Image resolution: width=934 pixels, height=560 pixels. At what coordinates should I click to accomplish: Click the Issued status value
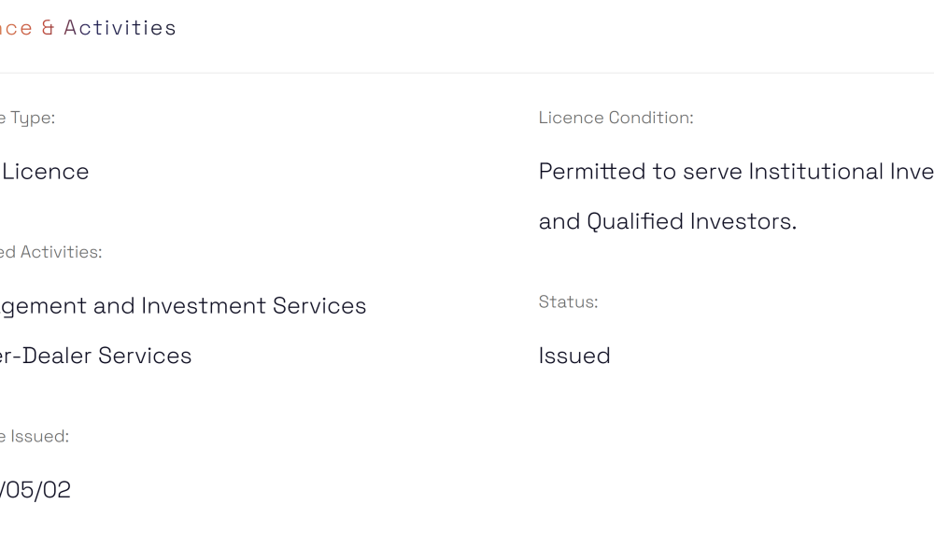574,356
